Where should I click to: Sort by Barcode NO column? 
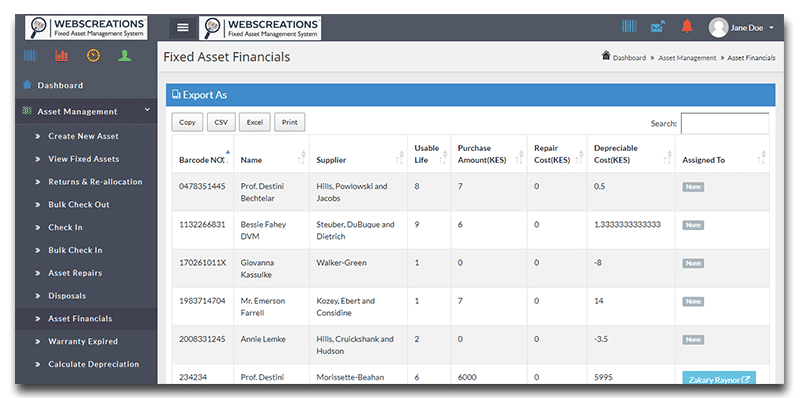(x=202, y=154)
